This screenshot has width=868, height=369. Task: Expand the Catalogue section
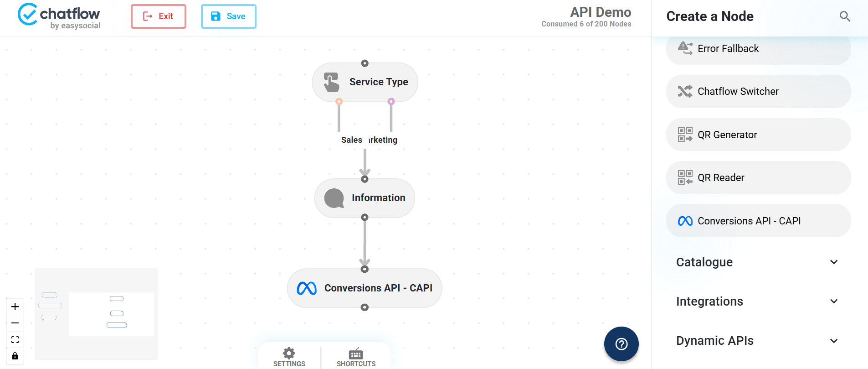tap(758, 262)
